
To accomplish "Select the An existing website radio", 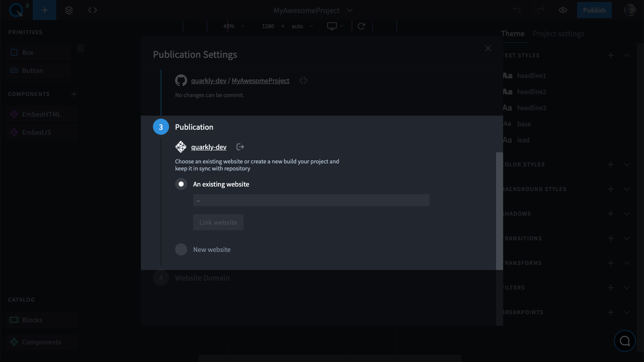I will 181,184.
